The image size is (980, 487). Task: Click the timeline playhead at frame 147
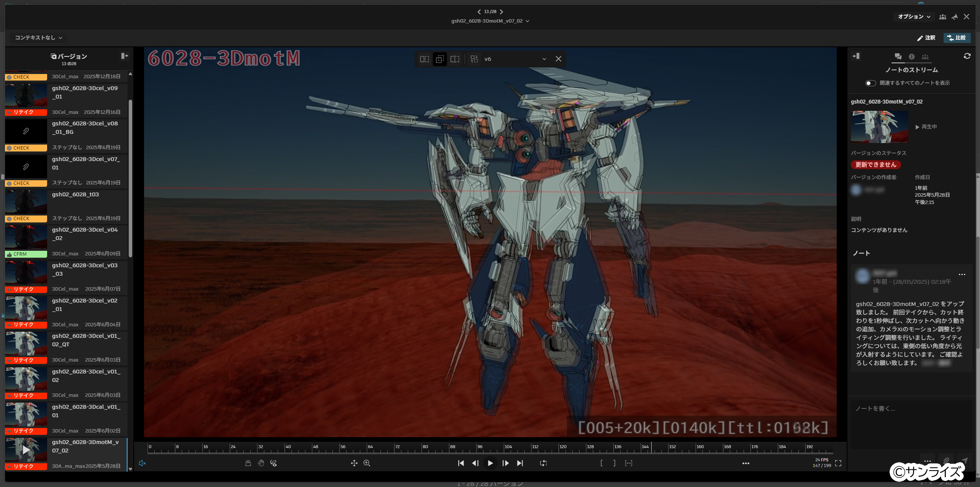[652, 448]
